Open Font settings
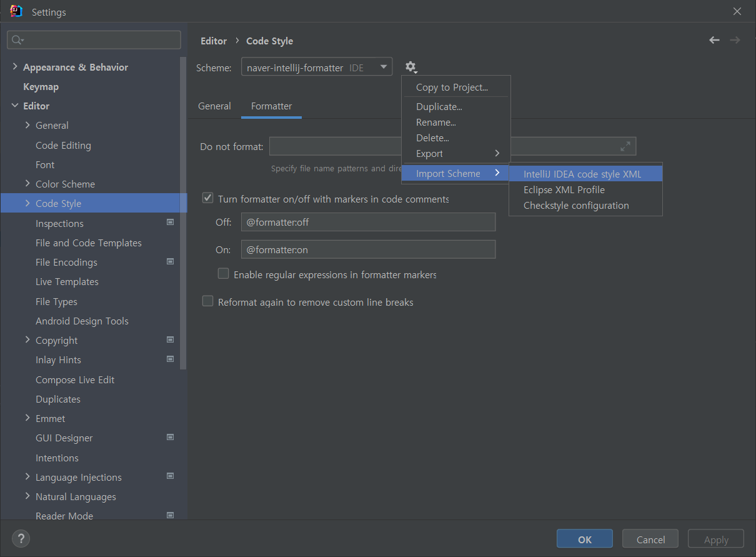 tap(45, 164)
